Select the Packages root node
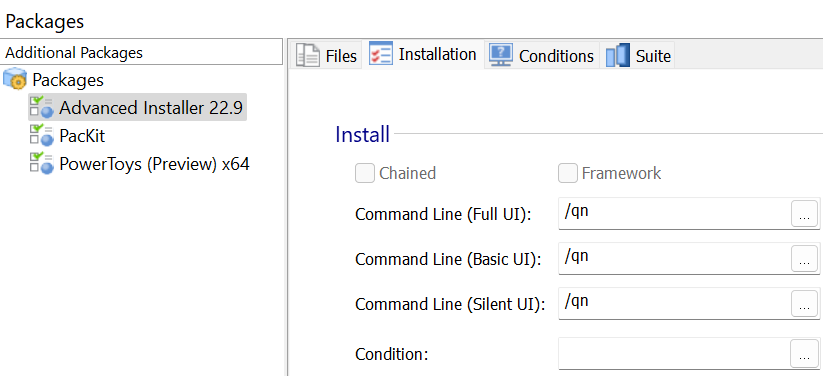This screenshot has width=823, height=376. (68, 80)
